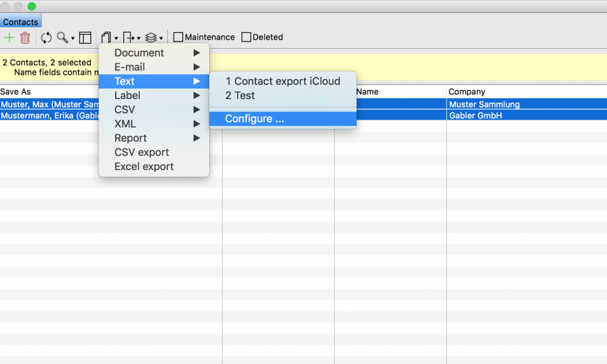Click the refresh arrows icon
607x364 pixels.
tap(46, 37)
